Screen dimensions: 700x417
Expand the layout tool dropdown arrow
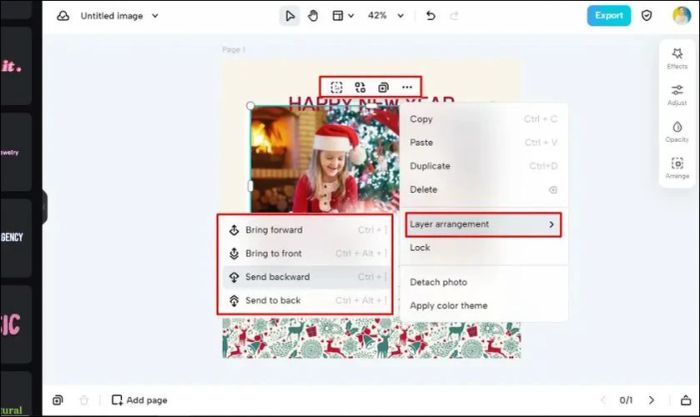(x=351, y=16)
